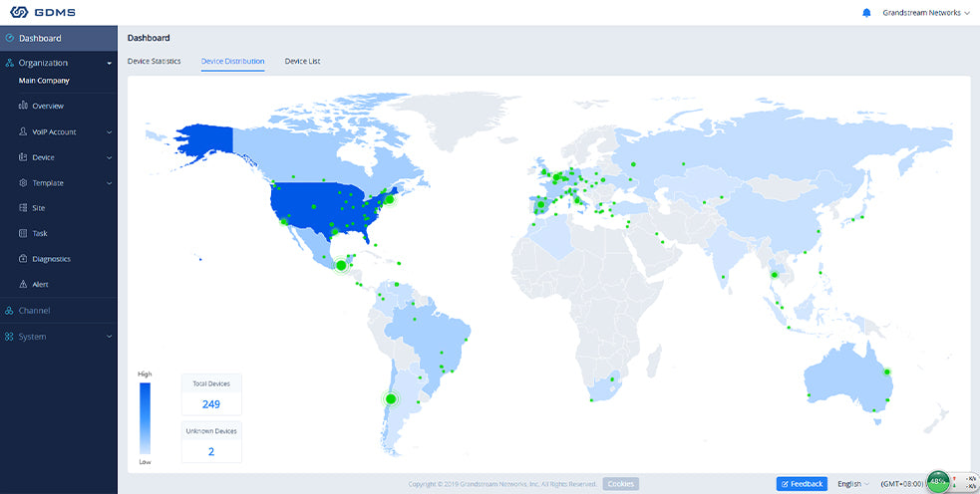The image size is (980, 494).
Task: Click the Total Devices count 249
Action: pyautogui.click(x=211, y=404)
